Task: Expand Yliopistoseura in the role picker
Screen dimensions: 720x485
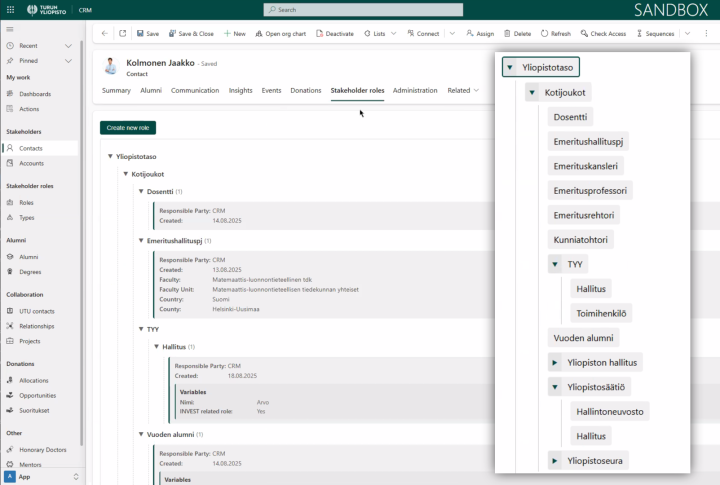Action: (x=555, y=461)
